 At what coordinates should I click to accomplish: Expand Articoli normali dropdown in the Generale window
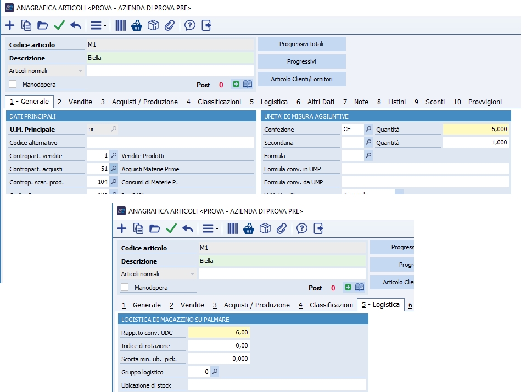(80, 71)
